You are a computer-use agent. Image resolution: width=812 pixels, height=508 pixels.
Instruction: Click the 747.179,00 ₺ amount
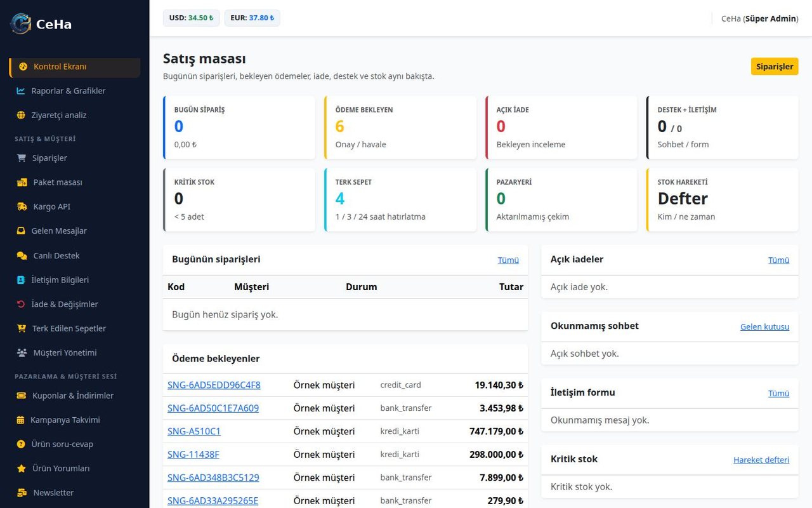(497, 431)
